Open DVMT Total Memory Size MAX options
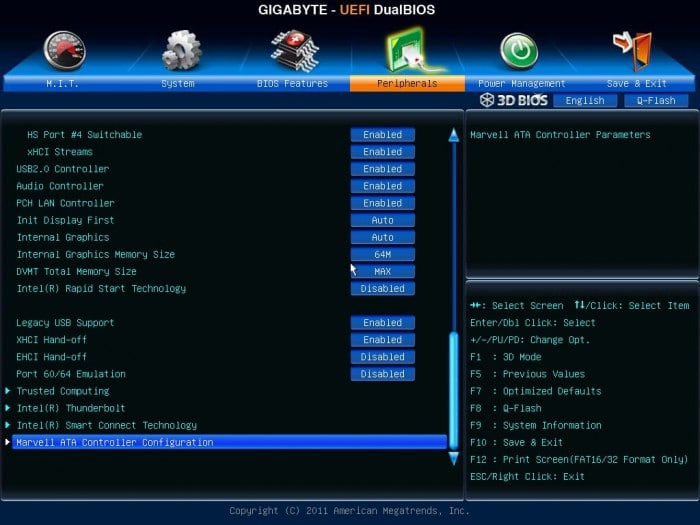This screenshot has height=525, width=700. click(x=383, y=271)
